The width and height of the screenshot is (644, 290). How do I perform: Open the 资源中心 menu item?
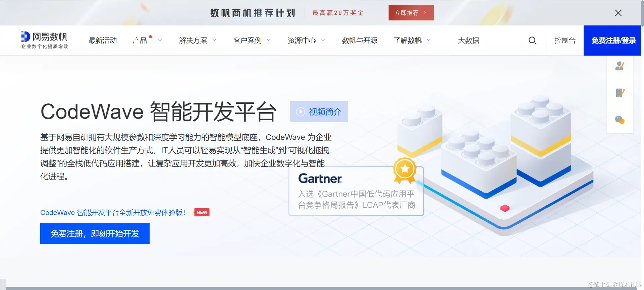tap(302, 41)
